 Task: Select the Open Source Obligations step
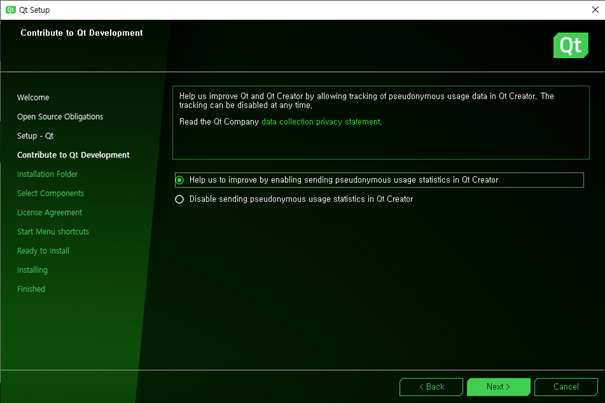[60, 117]
